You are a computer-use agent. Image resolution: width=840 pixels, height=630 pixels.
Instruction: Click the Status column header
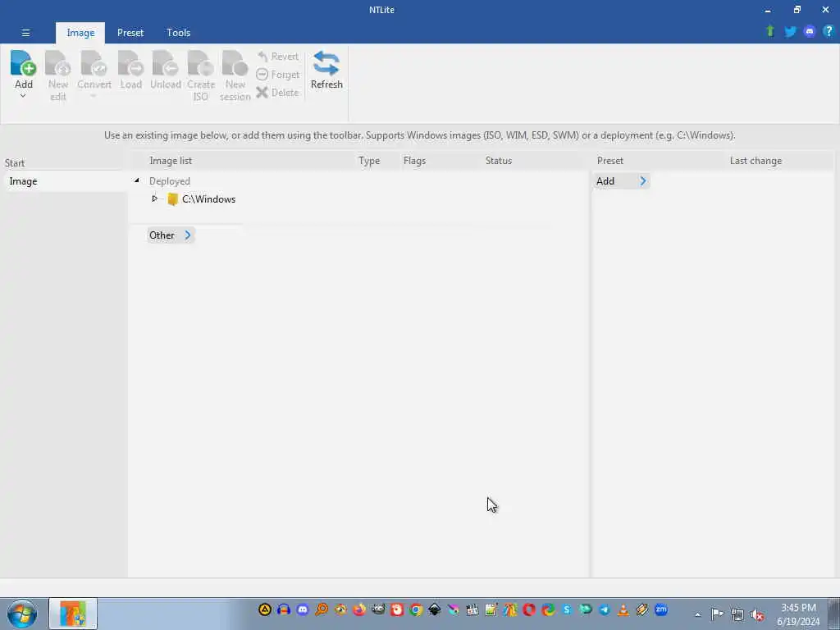pos(498,161)
